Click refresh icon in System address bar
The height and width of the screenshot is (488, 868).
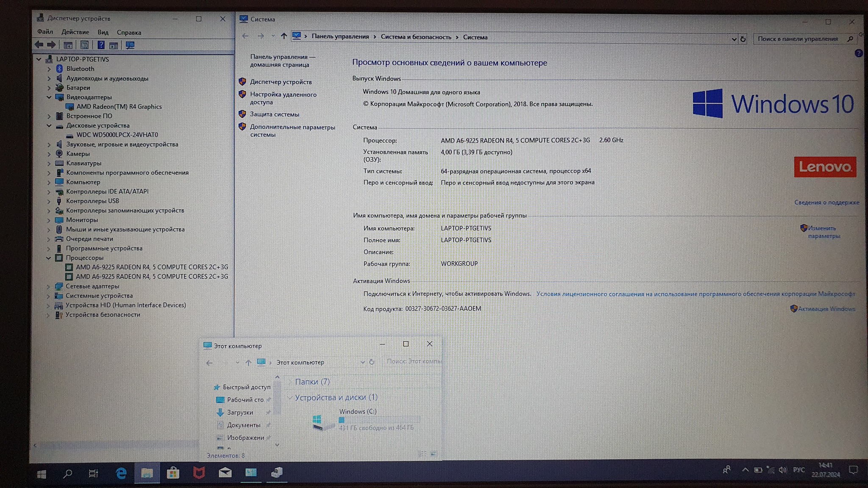click(x=743, y=39)
